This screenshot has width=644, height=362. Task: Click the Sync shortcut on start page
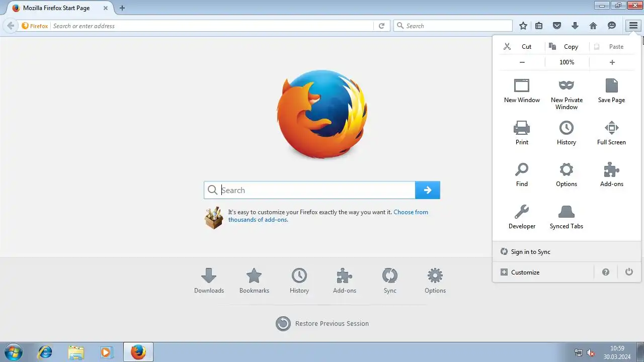tap(390, 281)
